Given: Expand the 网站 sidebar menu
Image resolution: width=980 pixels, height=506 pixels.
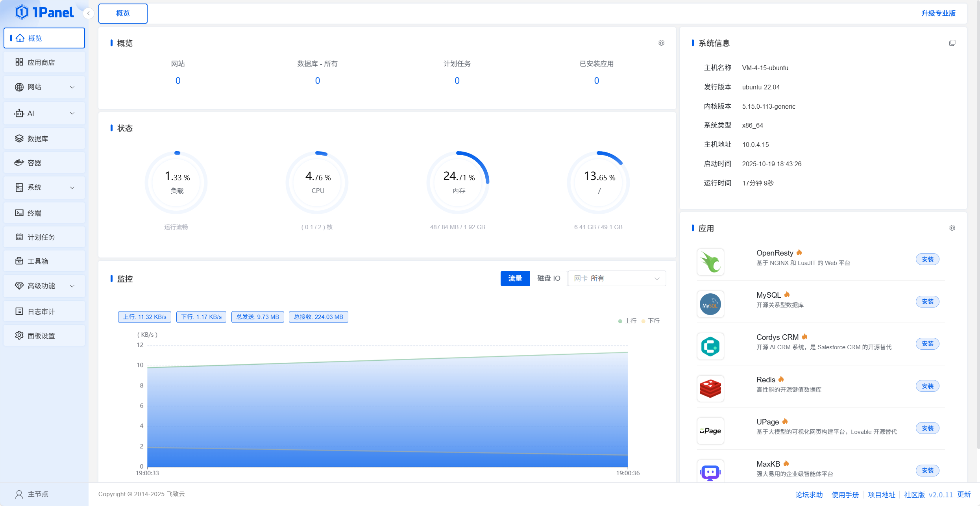Looking at the screenshot, I should 44,87.
